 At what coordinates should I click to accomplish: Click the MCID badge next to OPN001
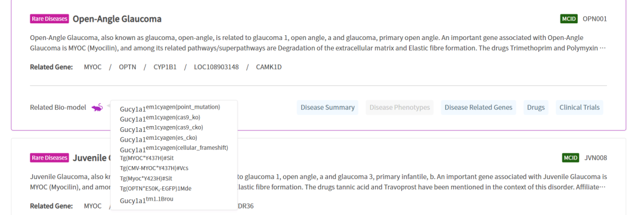pyautogui.click(x=569, y=19)
